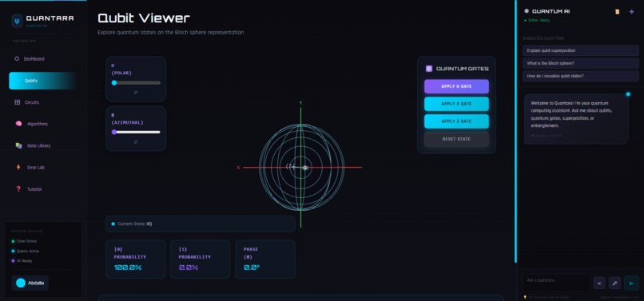Click the 'Current State: |0⟩' indicator

(201, 224)
